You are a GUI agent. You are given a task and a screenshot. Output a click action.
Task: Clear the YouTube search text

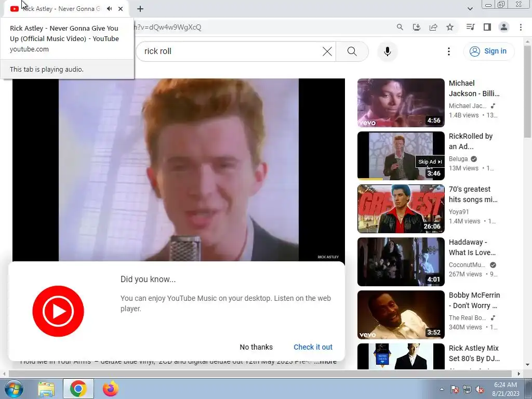(327, 51)
